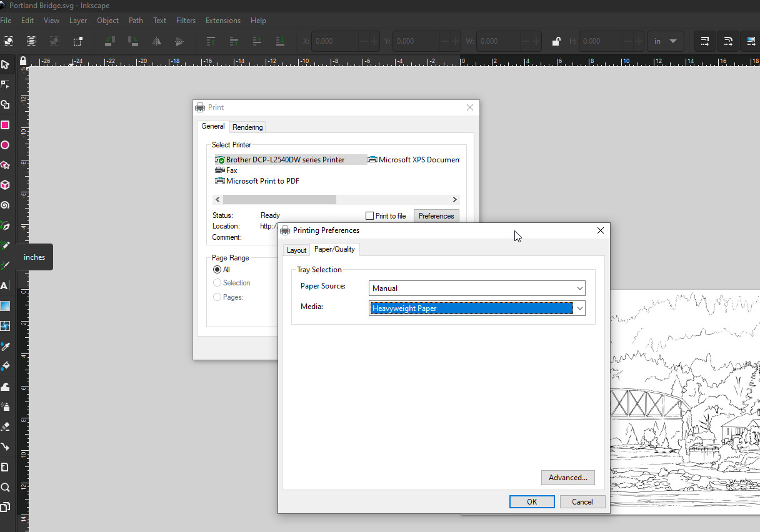Expand the Media dropdown list
Screen dimensions: 760x532
click(579, 308)
